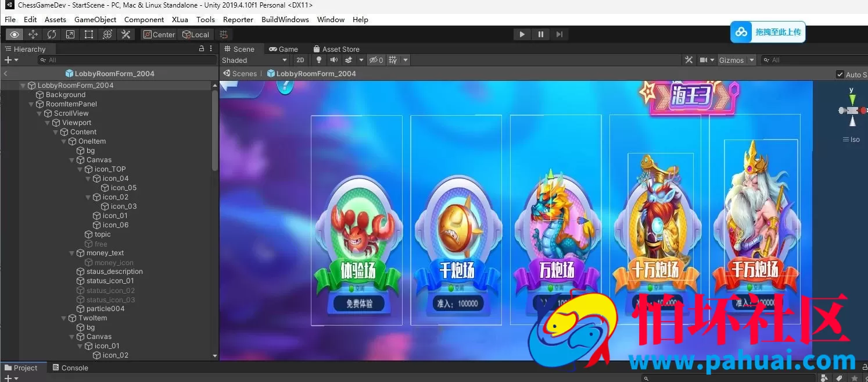Viewport: 868px width, 382px height.
Task: Click the Hierarchy search field
Action: click(x=127, y=60)
